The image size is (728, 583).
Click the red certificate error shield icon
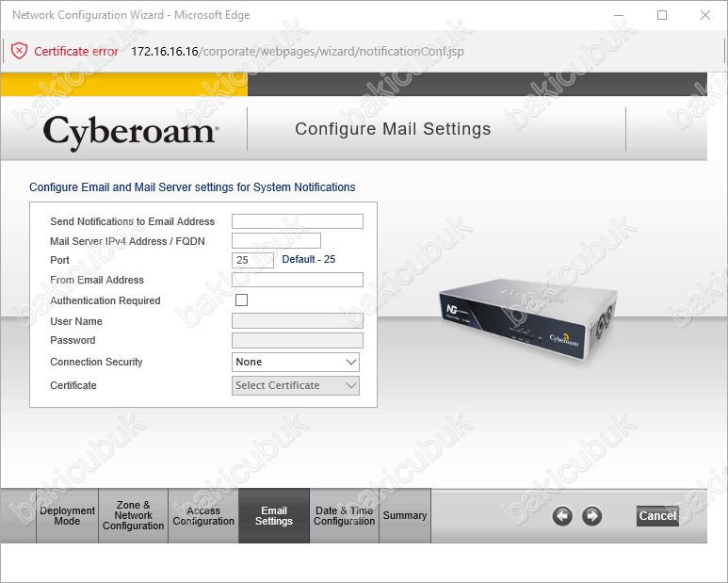point(19,51)
